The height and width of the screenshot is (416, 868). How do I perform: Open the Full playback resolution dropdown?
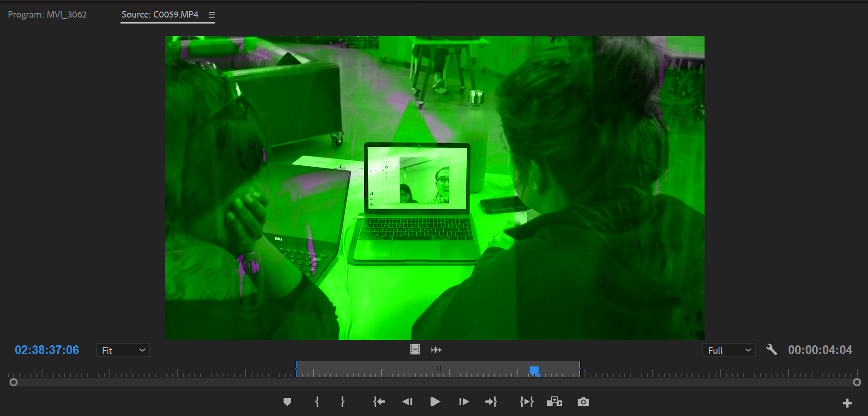pyautogui.click(x=729, y=350)
